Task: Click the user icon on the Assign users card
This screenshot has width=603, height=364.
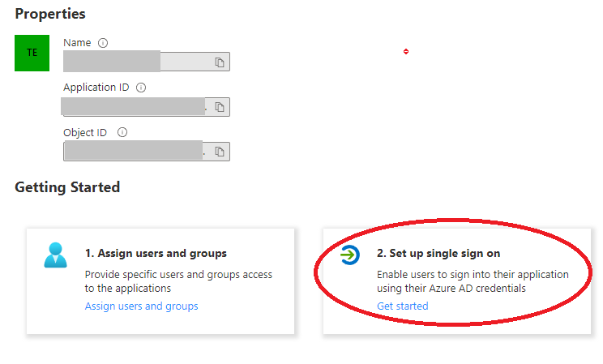Action: 57,255
